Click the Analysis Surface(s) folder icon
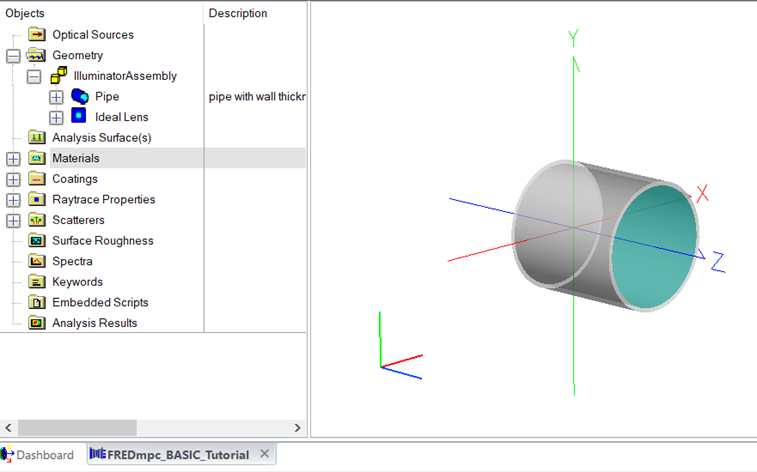Screen dimensions: 757x472 pos(37,138)
